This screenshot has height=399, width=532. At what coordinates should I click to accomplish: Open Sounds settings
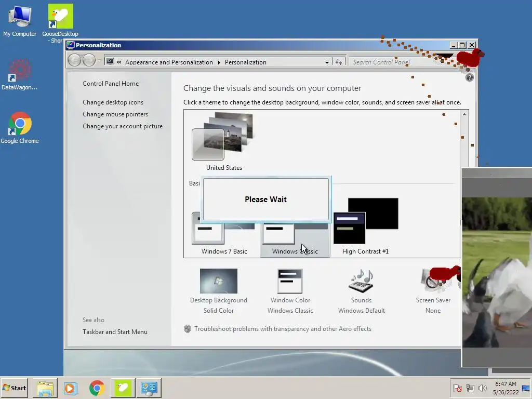point(362,291)
